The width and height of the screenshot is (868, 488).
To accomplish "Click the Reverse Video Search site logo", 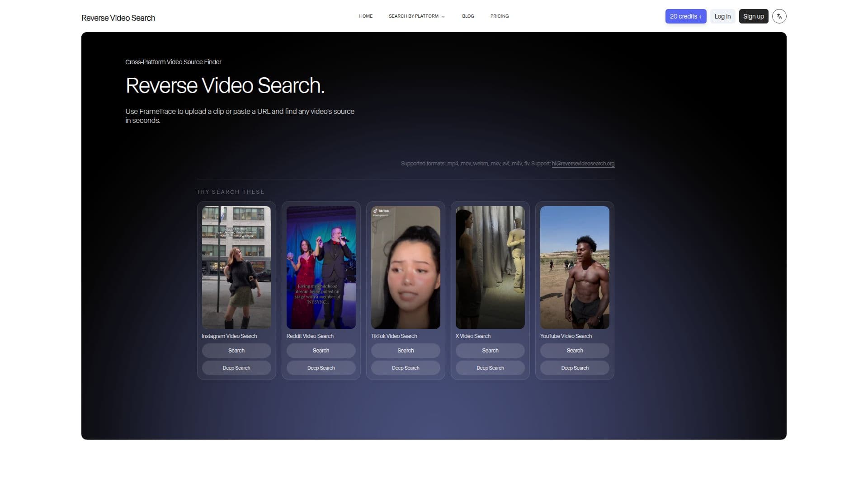I will (x=118, y=18).
